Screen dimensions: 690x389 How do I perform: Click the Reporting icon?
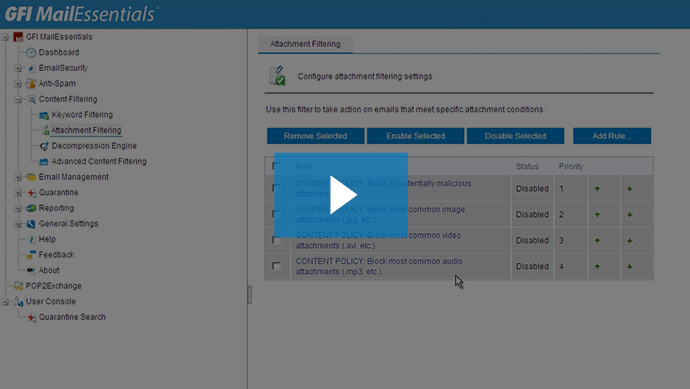pyautogui.click(x=31, y=208)
